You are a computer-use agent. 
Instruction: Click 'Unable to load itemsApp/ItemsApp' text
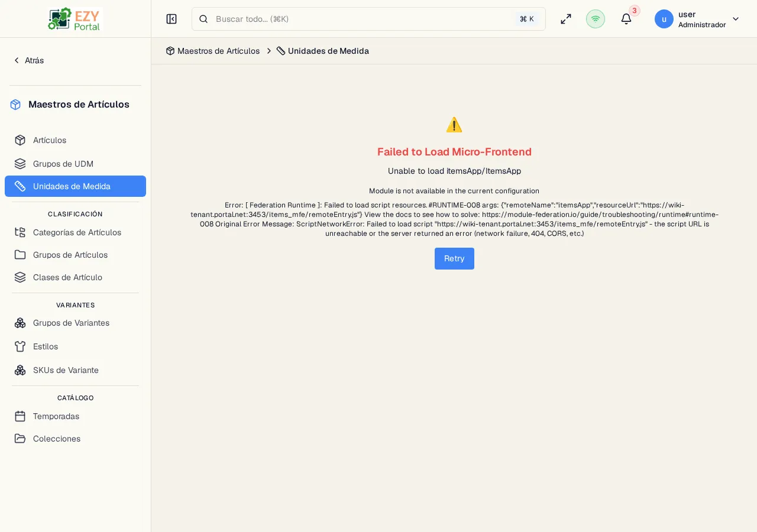pyautogui.click(x=454, y=171)
